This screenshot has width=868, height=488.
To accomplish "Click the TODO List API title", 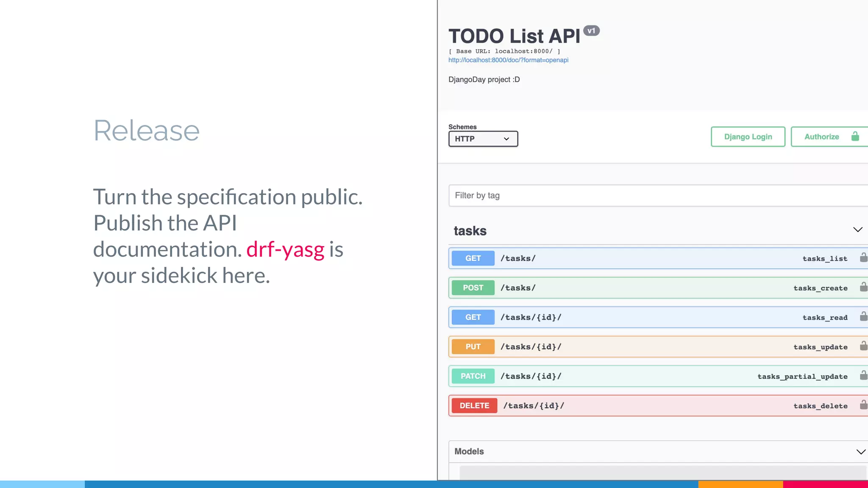I will 514,36.
